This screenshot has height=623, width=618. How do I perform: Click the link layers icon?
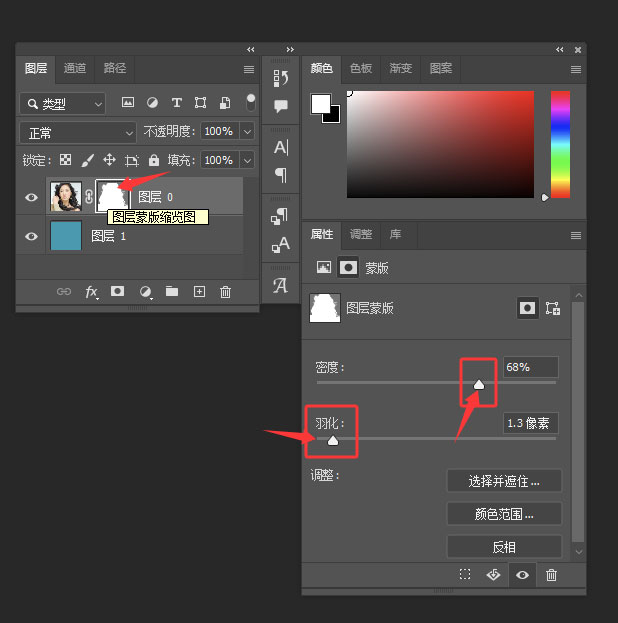[64, 292]
